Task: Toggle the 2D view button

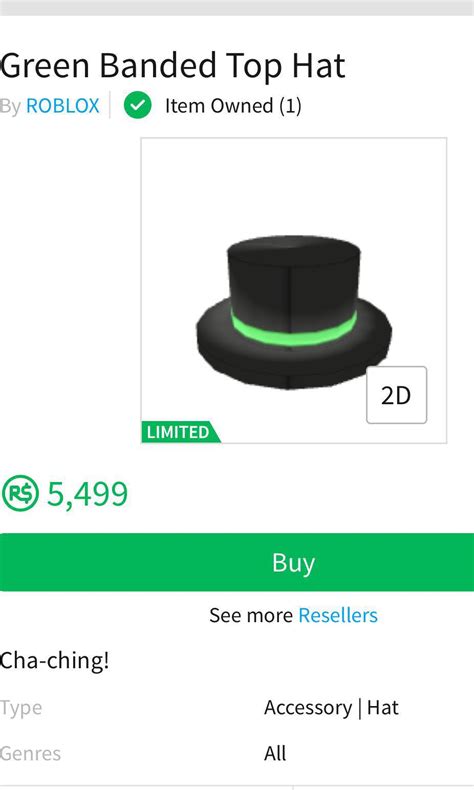Action: coord(396,395)
